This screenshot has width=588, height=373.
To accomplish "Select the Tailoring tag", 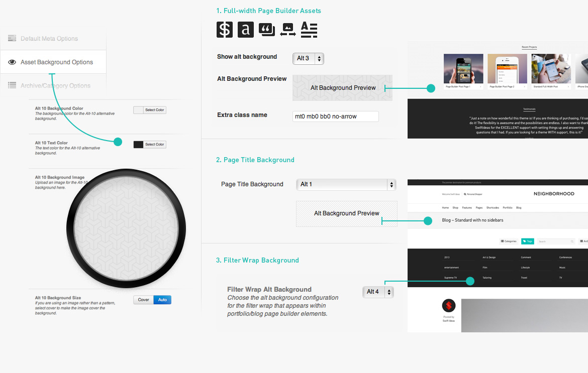I will (487, 278).
